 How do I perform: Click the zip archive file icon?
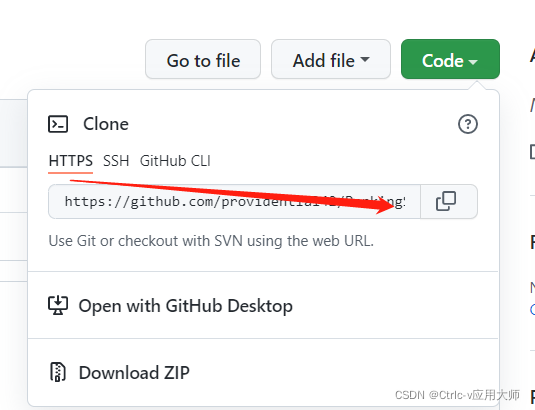tap(58, 372)
